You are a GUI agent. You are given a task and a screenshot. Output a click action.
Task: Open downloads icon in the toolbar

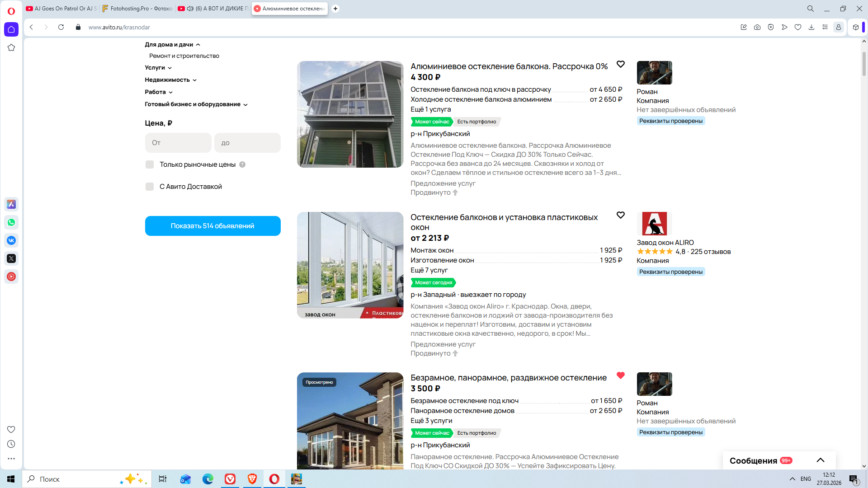click(811, 27)
